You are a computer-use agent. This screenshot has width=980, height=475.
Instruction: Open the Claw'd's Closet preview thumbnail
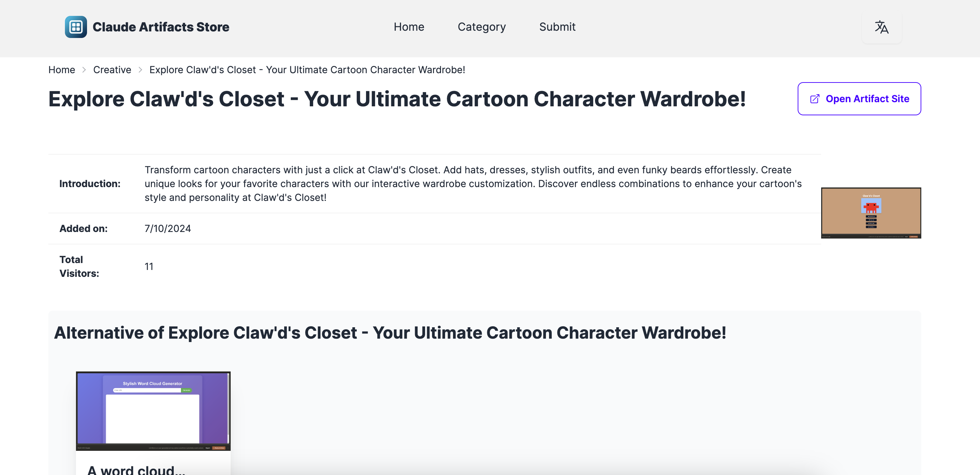pyautogui.click(x=871, y=213)
